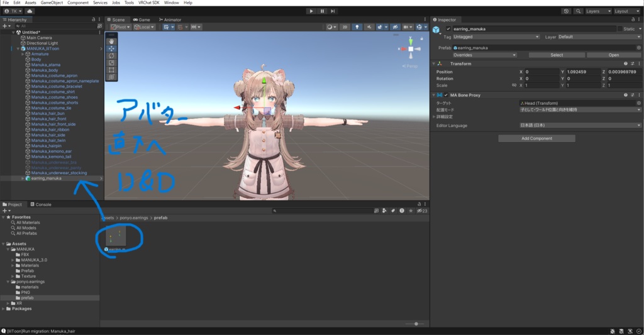The height and width of the screenshot is (335, 644).
Task: Select the Scale tool in scene
Action: coord(111,63)
